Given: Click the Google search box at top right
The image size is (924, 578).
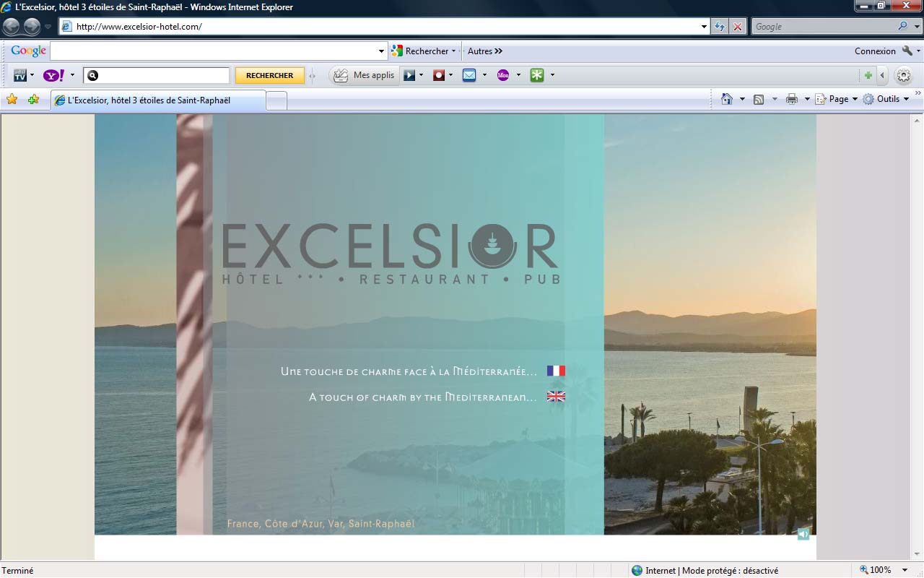Looking at the screenshot, I should click(824, 27).
